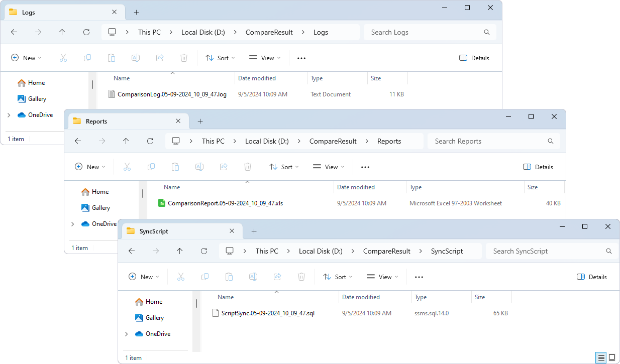Viewport: 620px width, 364px height.
Task: Switch SyncScript to large thumbnails view icon
Action: [x=612, y=357]
